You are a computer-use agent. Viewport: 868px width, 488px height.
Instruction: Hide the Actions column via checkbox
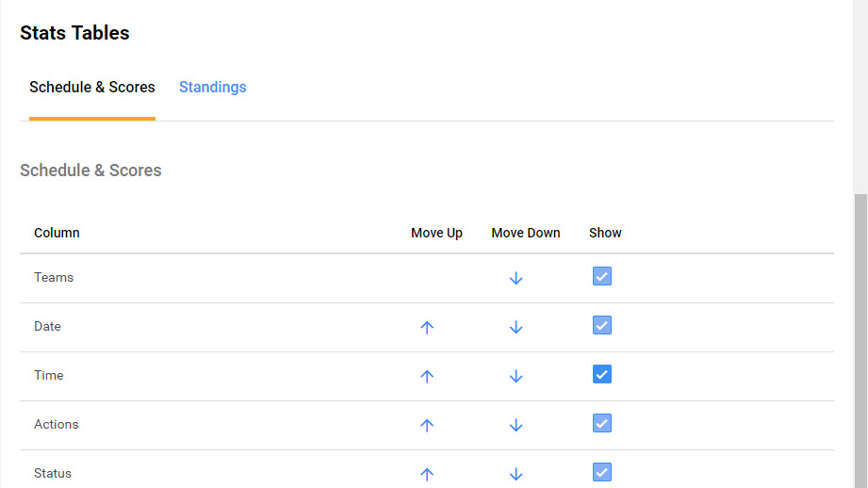tap(602, 423)
